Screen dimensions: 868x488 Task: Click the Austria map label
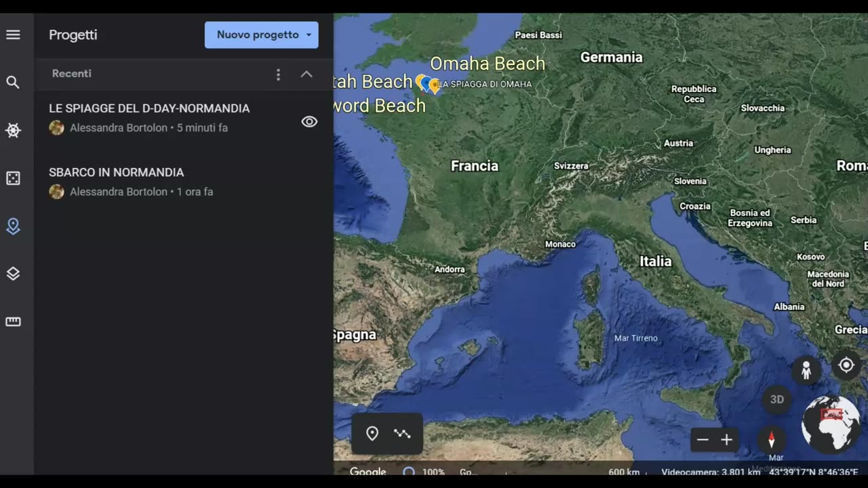click(679, 144)
